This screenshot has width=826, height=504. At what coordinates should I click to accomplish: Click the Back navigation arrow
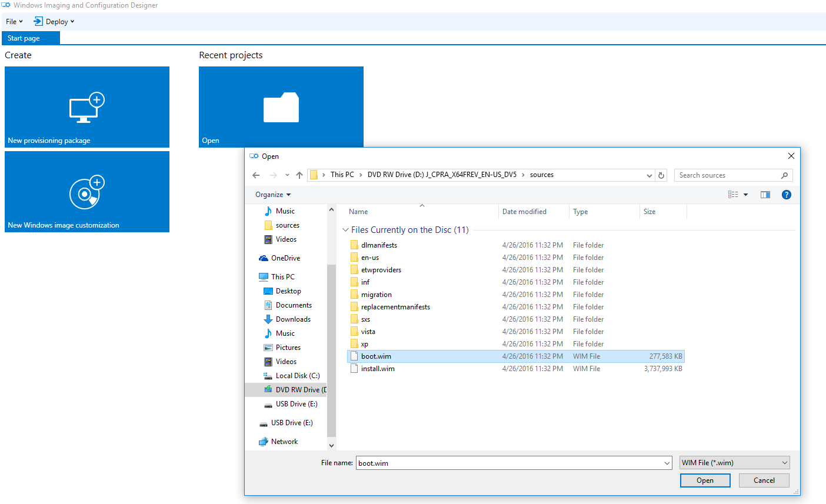256,175
